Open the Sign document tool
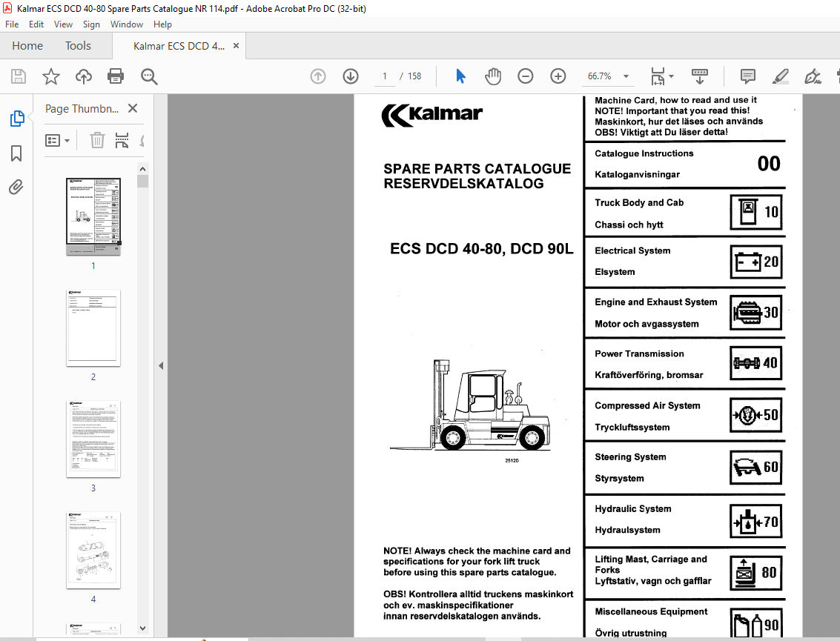Image resolution: width=840 pixels, height=641 pixels. tap(813, 76)
